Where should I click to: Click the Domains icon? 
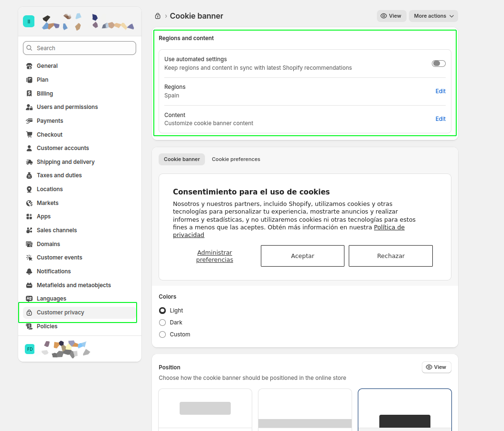pos(29,244)
